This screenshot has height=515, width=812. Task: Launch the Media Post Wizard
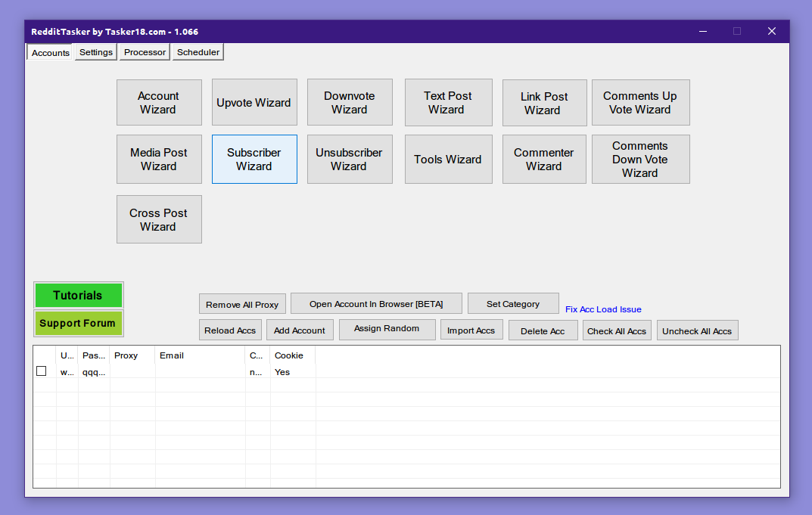click(159, 160)
